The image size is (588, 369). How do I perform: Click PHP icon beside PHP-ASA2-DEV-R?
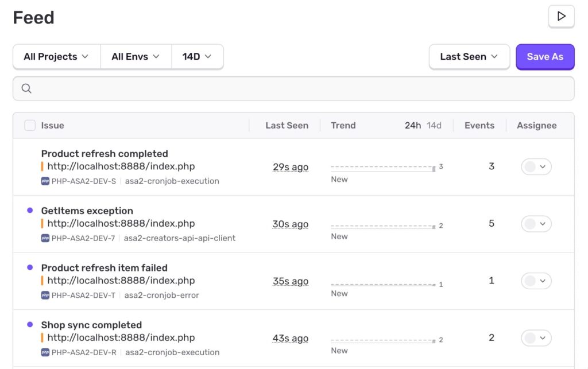pyautogui.click(x=45, y=352)
